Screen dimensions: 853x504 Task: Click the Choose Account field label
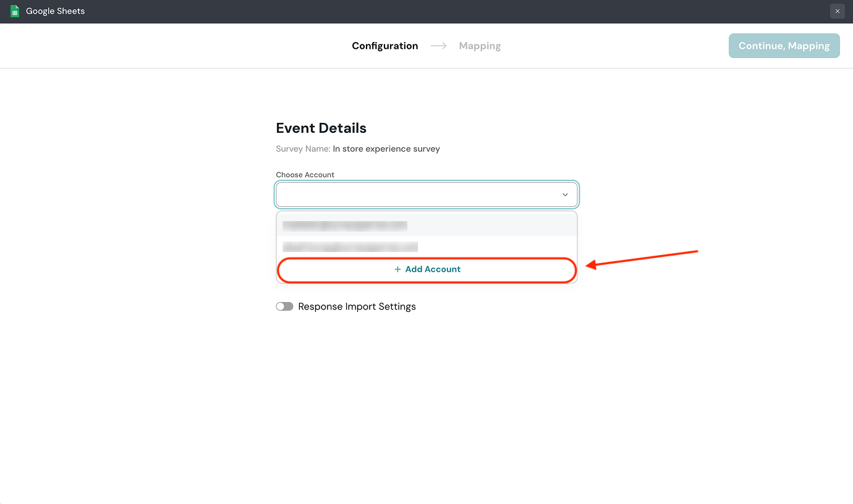305,175
